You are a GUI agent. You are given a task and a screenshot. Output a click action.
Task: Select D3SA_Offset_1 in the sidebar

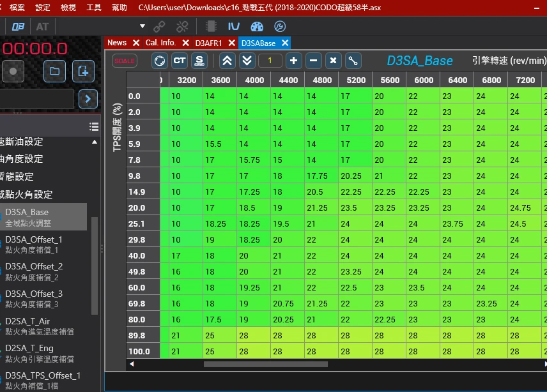43,245
